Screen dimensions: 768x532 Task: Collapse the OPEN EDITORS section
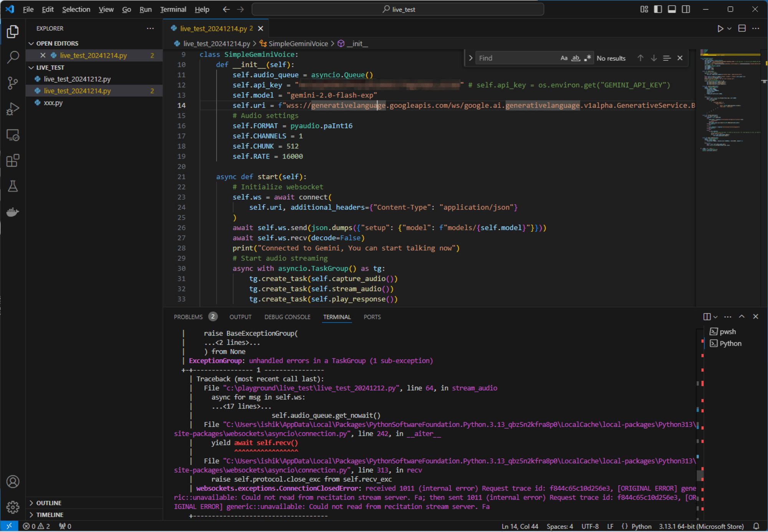point(31,43)
